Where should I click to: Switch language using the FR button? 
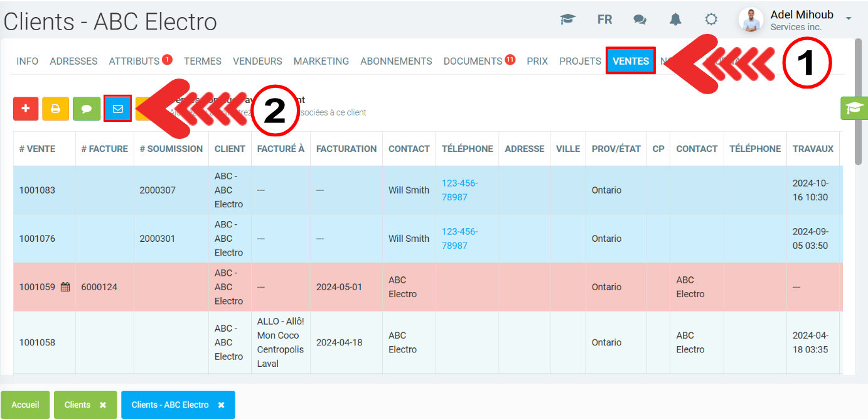[604, 19]
